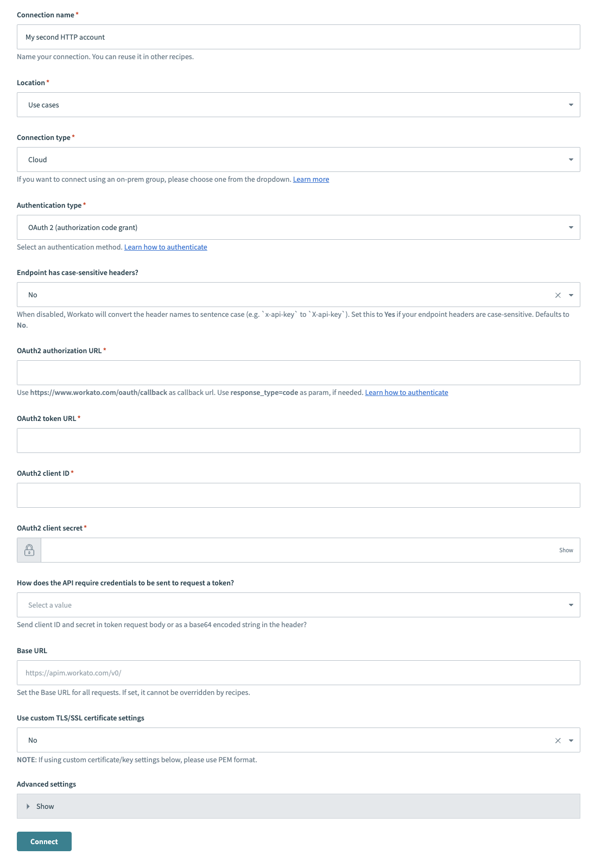The image size is (595, 868).
Task: Open the Connection type dropdown
Action: pos(299,159)
